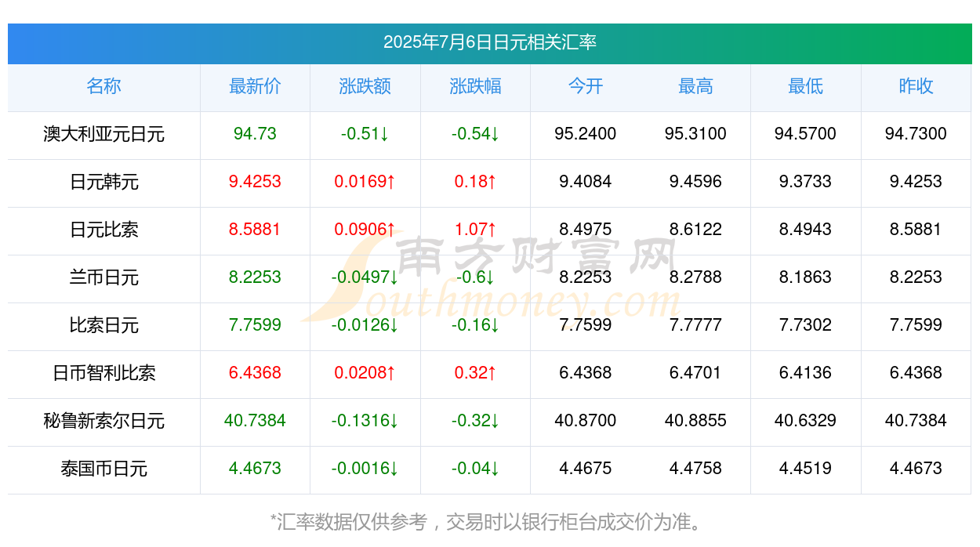Click the 涨跌幅 column header

475,86
